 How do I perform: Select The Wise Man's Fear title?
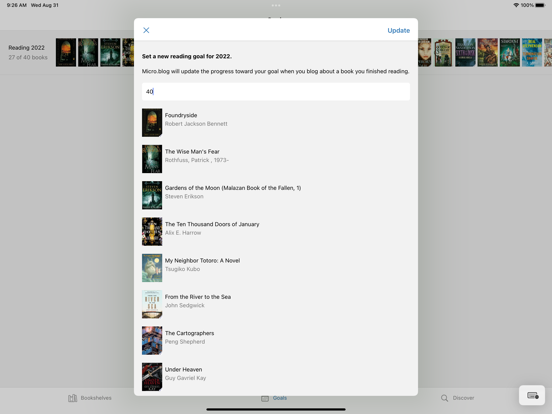tap(192, 151)
